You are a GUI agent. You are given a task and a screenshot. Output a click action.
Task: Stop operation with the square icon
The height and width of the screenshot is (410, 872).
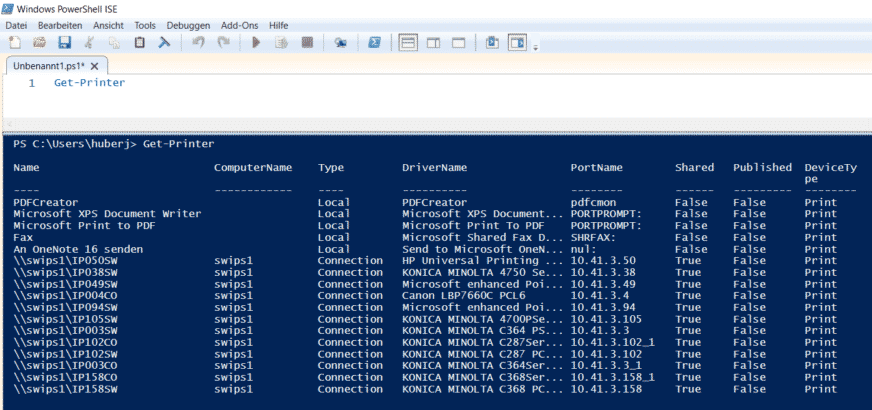pyautogui.click(x=307, y=43)
